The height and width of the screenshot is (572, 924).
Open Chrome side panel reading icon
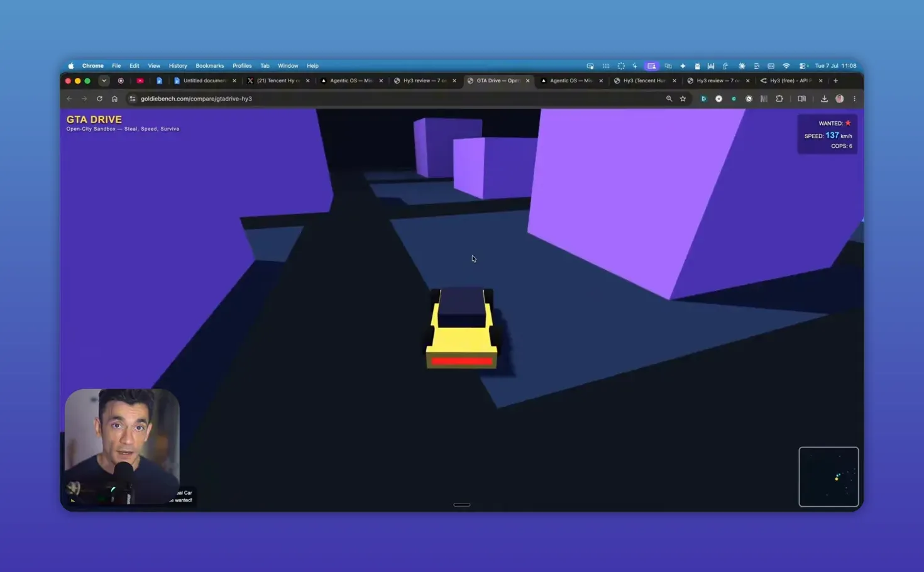pyautogui.click(x=802, y=99)
